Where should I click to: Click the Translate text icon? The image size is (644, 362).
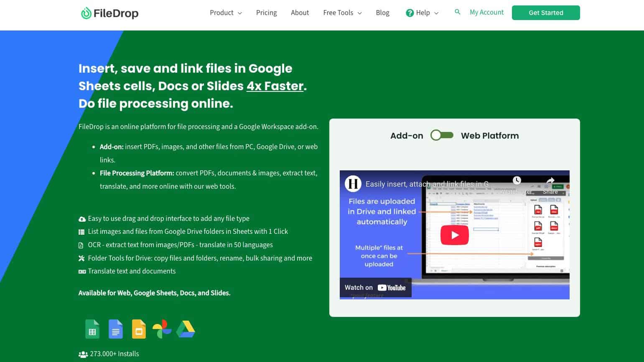82,271
